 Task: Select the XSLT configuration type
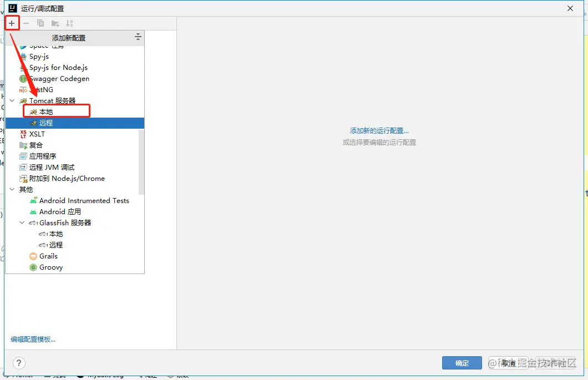[72, 134]
